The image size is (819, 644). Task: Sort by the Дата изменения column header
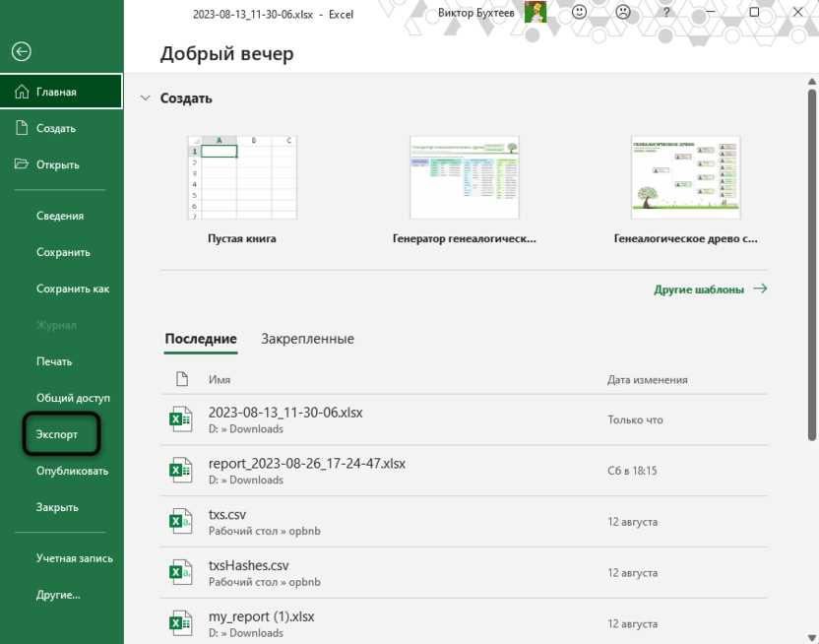(x=647, y=379)
